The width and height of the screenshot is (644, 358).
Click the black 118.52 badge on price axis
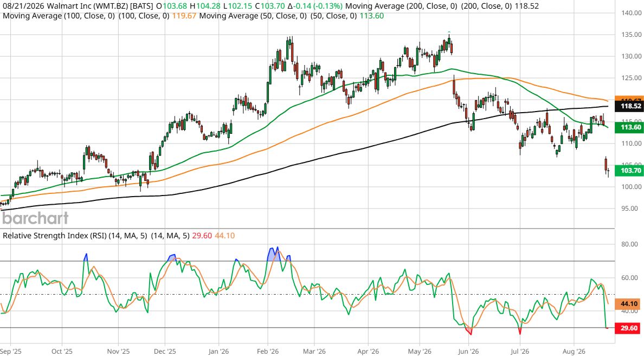[x=629, y=106]
